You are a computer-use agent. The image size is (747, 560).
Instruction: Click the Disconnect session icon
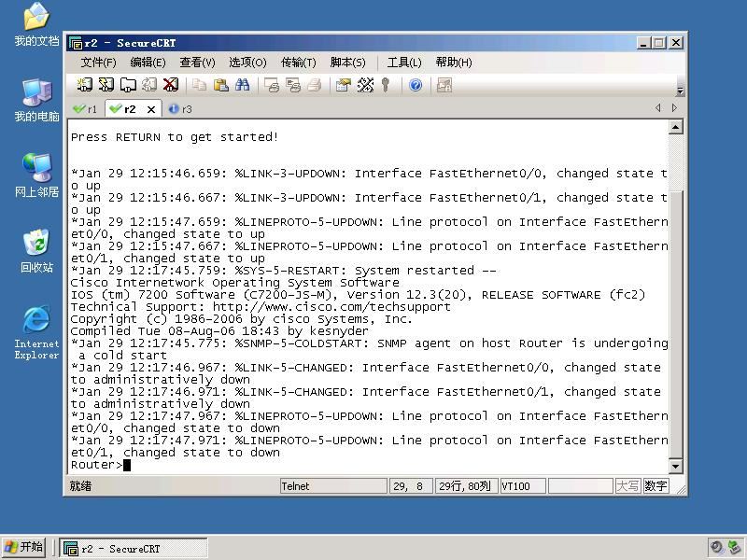pos(171,85)
